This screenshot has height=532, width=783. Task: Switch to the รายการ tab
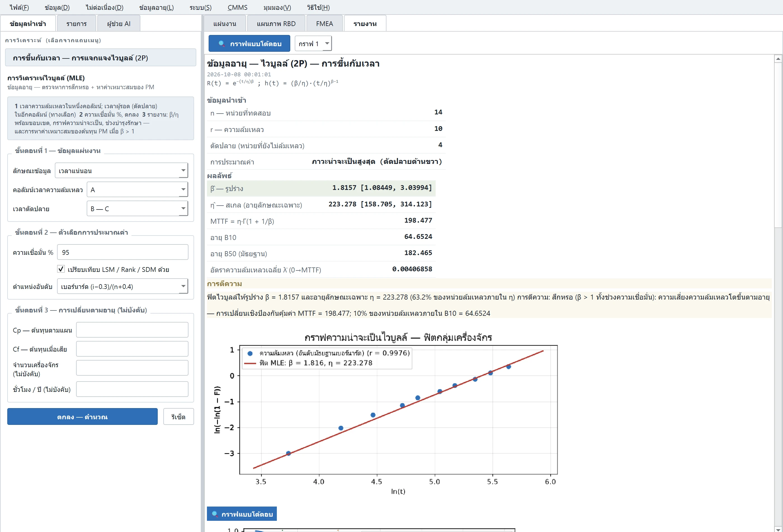point(76,23)
